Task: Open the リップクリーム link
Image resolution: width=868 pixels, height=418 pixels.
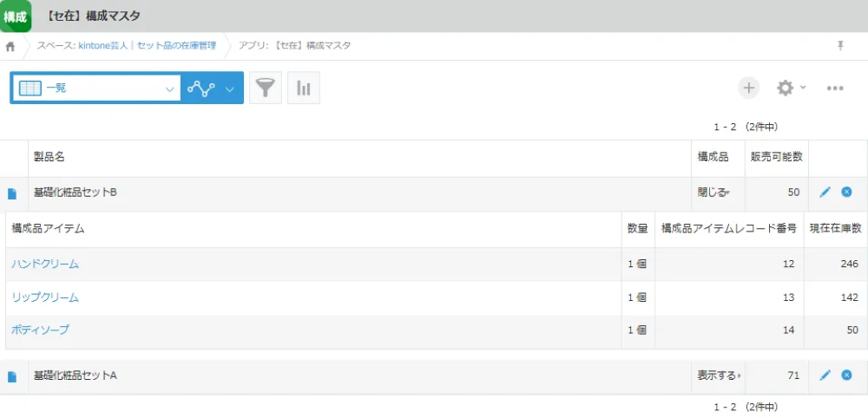Action: 45,297
